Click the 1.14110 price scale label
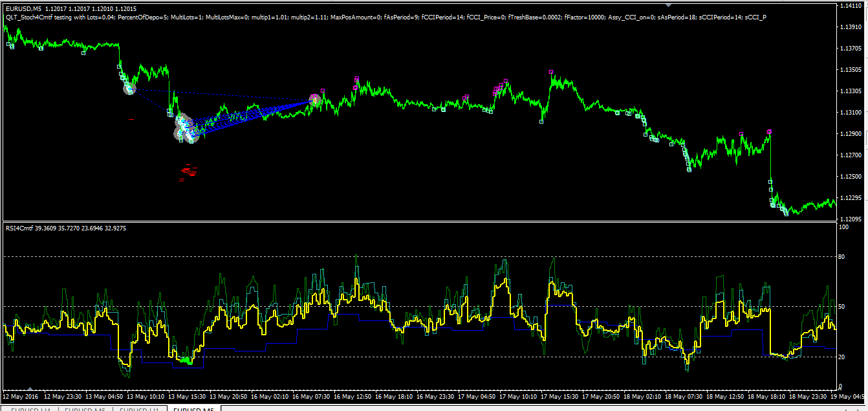The image size is (868, 411). point(849,6)
